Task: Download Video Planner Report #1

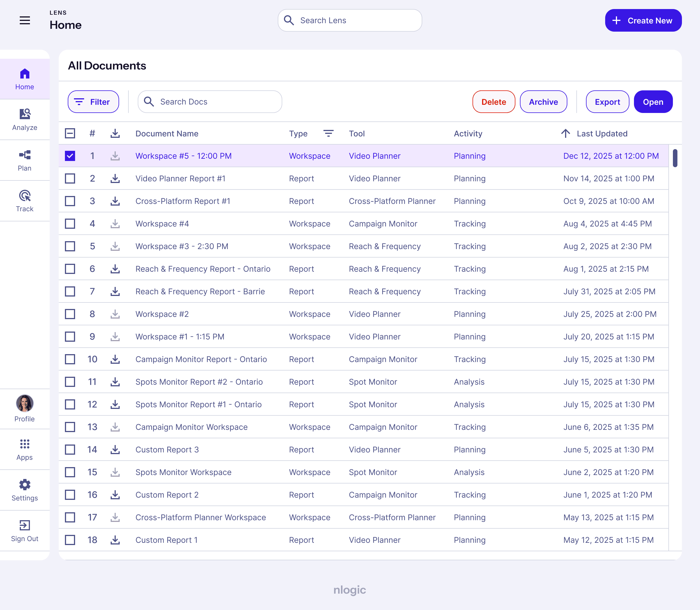Action: [x=115, y=178]
